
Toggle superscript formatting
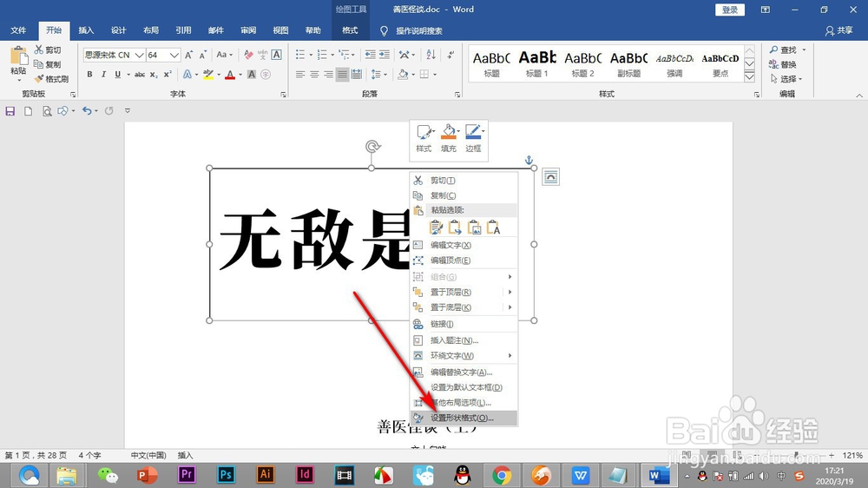coord(168,74)
